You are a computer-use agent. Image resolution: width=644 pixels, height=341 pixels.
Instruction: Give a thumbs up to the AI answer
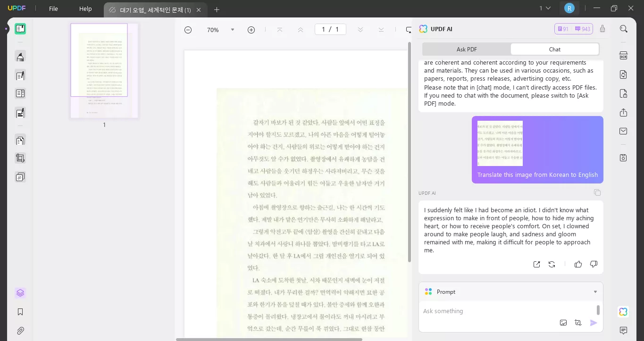(578, 264)
